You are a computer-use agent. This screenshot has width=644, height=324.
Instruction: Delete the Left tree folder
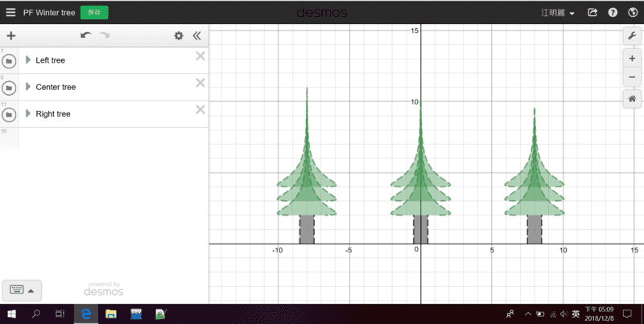pyautogui.click(x=200, y=55)
